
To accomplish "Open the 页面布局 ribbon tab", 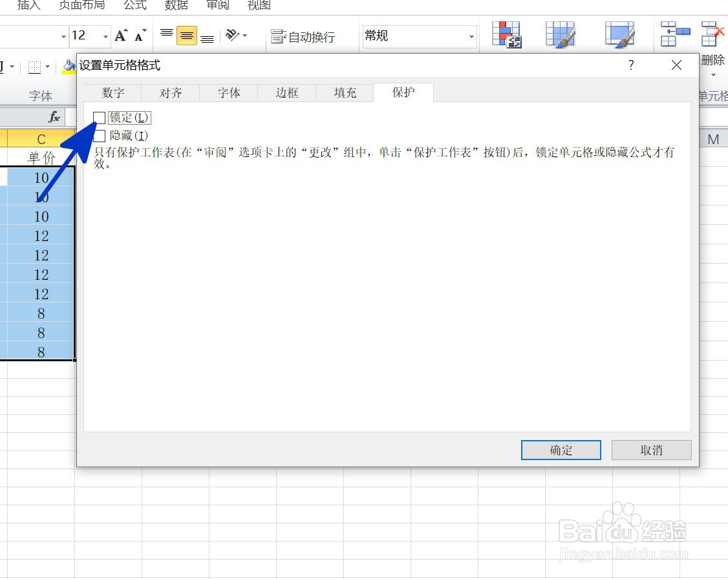I will (x=81, y=5).
